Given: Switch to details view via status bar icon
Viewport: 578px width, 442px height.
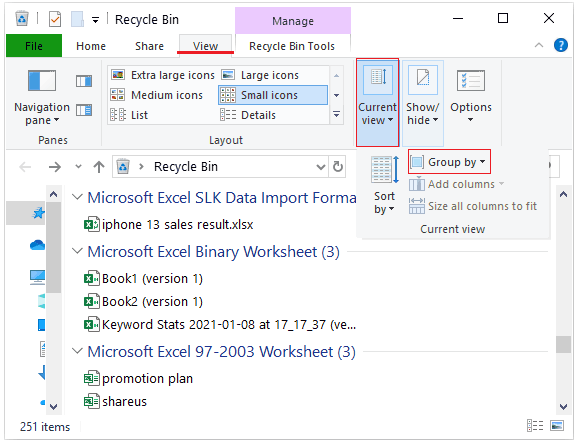Looking at the screenshot, I should [x=535, y=425].
